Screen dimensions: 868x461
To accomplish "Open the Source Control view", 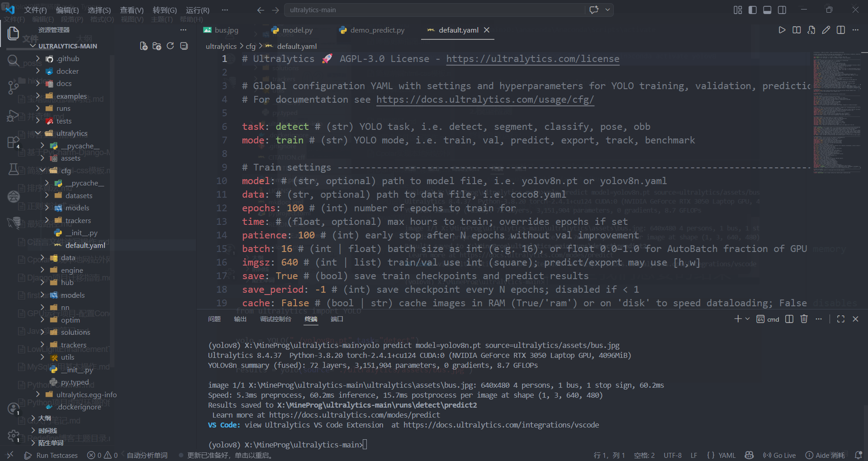I will pos(14,86).
